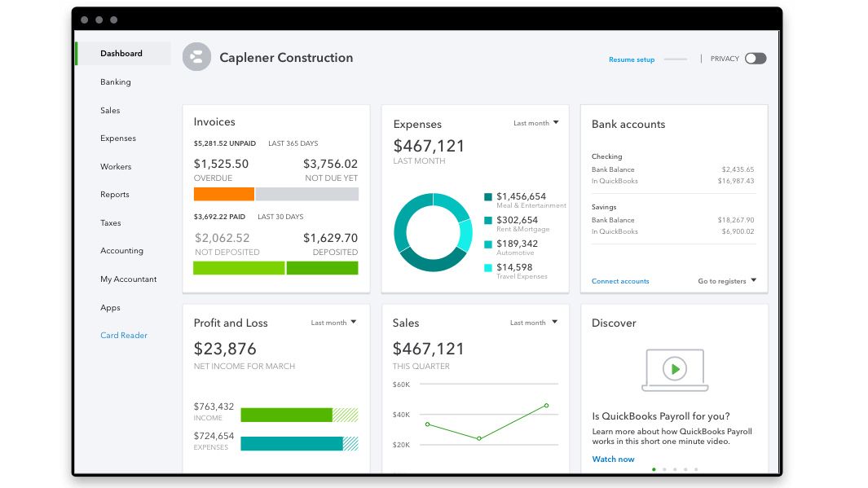Image resolution: width=868 pixels, height=488 pixels.
Task: Open Accounting from the sidebar
Action: click(121, 251)
